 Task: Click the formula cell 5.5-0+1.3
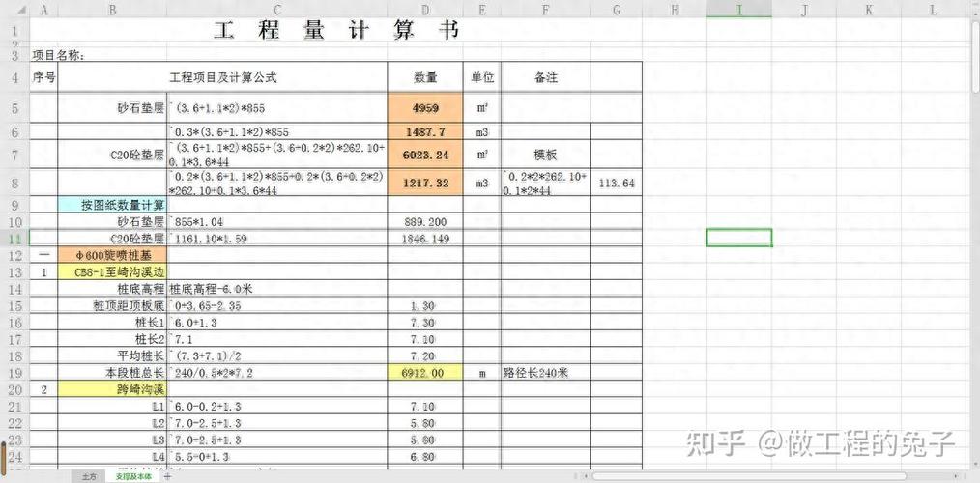[276, 457]
